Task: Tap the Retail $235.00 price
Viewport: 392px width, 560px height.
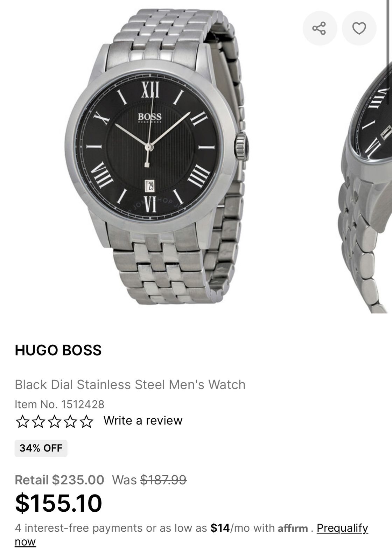Action: (x=59, y=479)
